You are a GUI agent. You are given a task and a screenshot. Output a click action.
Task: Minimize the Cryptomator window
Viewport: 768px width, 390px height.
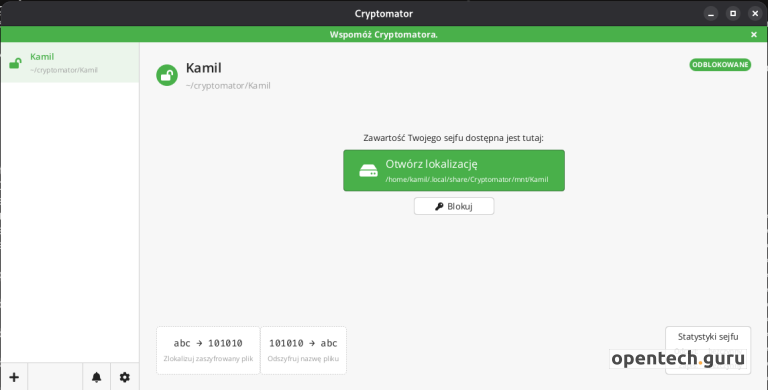(x=711, y=14)
